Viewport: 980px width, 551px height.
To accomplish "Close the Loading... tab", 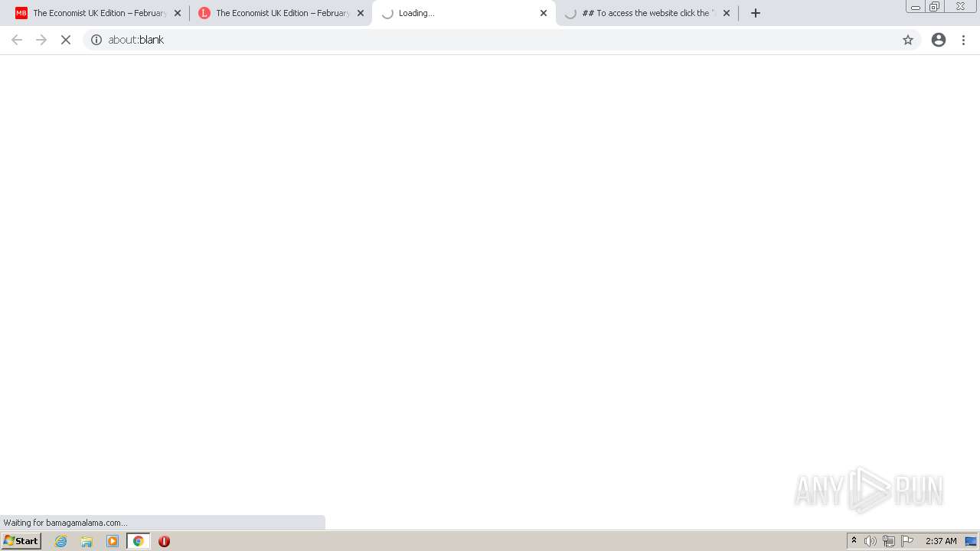I will pyautogui.click(x=544, y=13).
